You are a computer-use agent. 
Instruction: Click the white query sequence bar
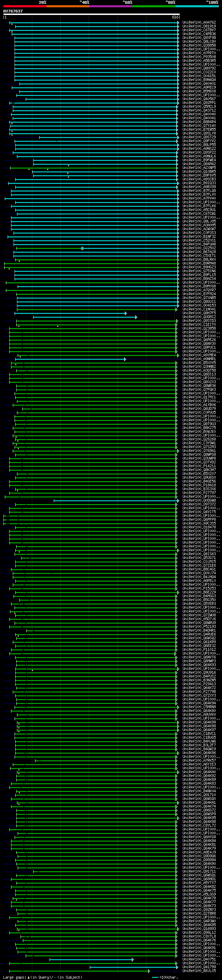92,14
